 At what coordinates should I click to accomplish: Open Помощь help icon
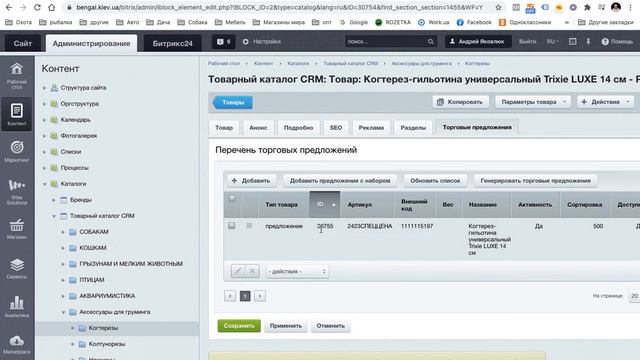(617, 42)
